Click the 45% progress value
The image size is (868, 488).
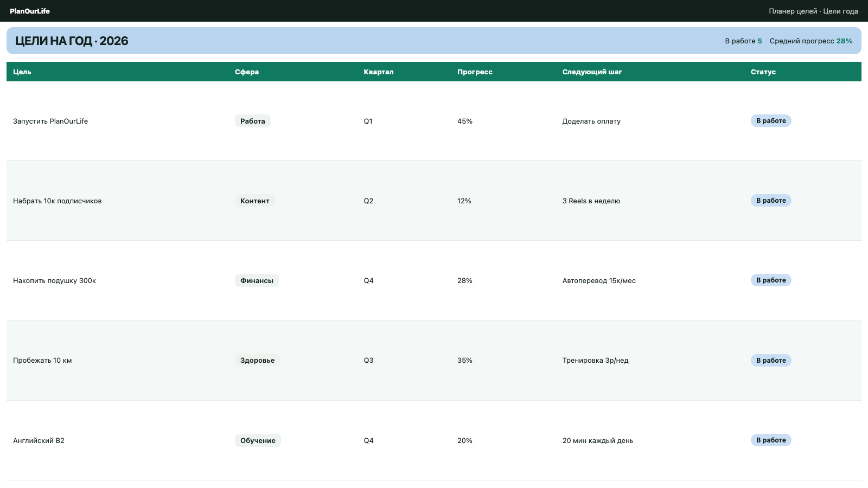tap(465, 121)
